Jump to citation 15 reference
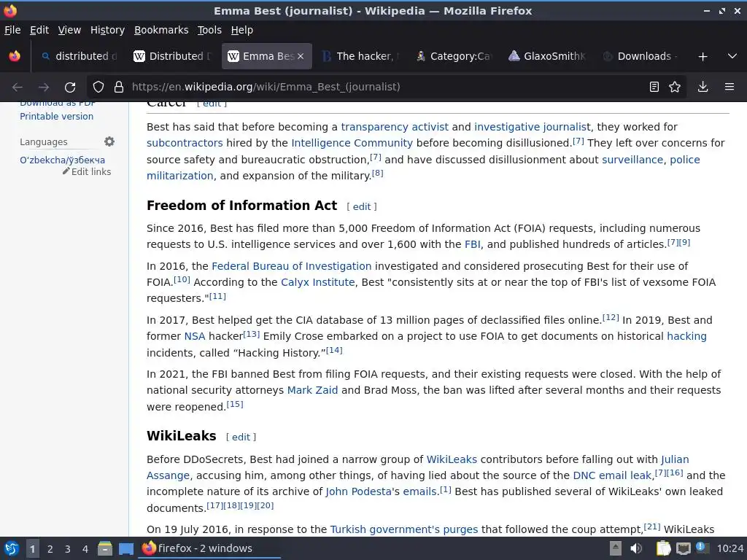This screenshot has height=560, width=747. click(x=235, y=404)
